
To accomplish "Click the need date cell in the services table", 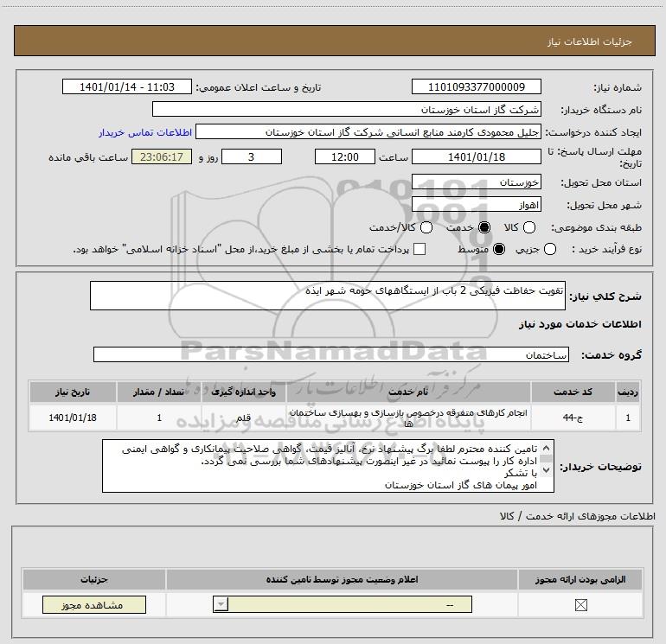I will [x=73, y=418].
